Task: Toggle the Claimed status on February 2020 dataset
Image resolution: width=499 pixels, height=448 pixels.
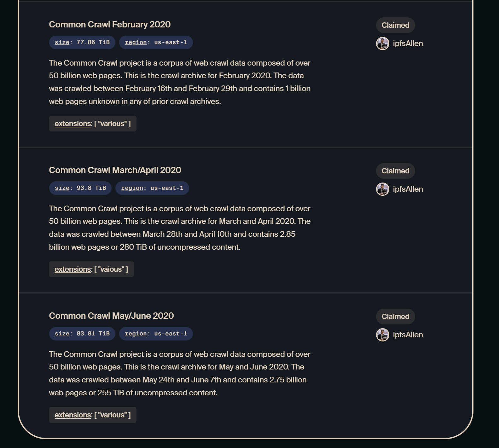Action: pyautogui.click(x=395, y=25)
